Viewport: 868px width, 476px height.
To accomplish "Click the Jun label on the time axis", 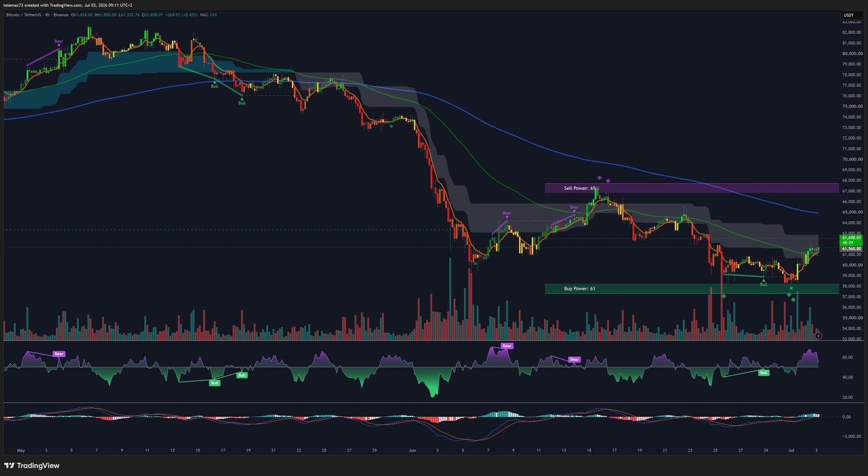I will pyautogui.click(x=412, y=450).
